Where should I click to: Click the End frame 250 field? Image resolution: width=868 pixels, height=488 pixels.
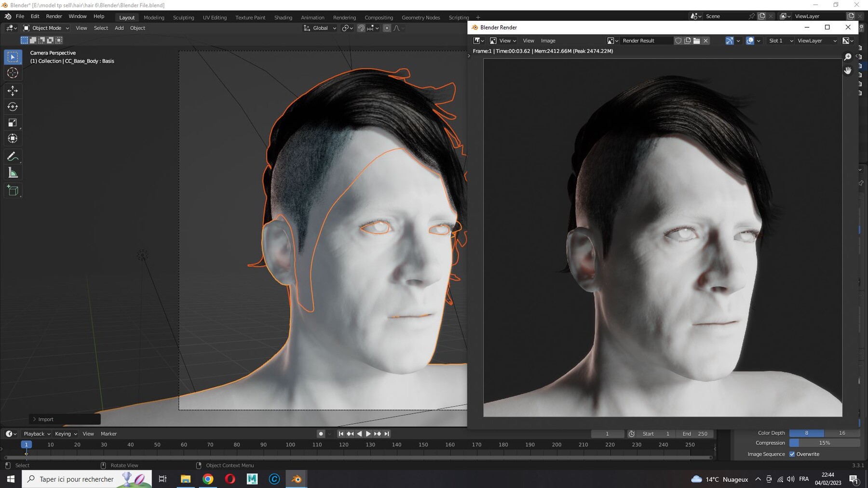695,434
